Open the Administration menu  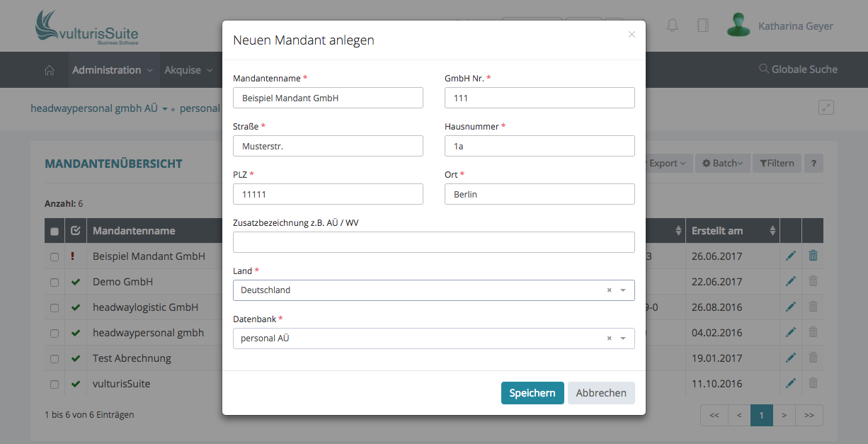click(112, 70)
